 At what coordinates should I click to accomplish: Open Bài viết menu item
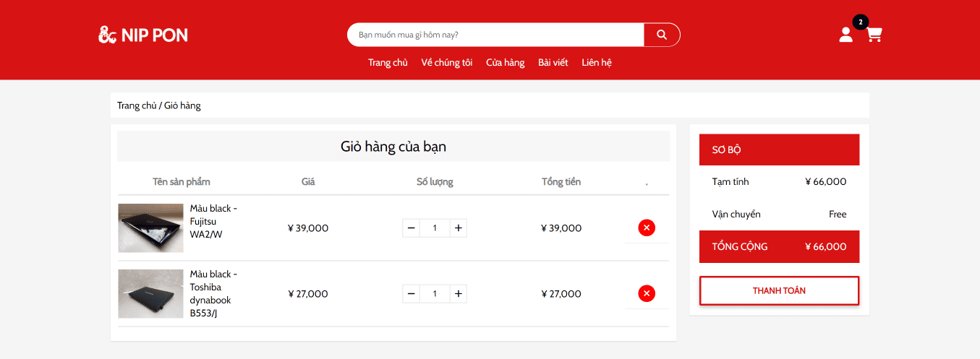click(x=553, y=63)
